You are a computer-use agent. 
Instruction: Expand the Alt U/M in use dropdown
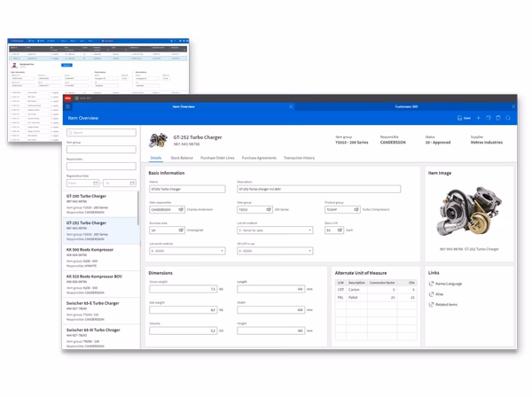pyautogui.click(x=309, y=251)
